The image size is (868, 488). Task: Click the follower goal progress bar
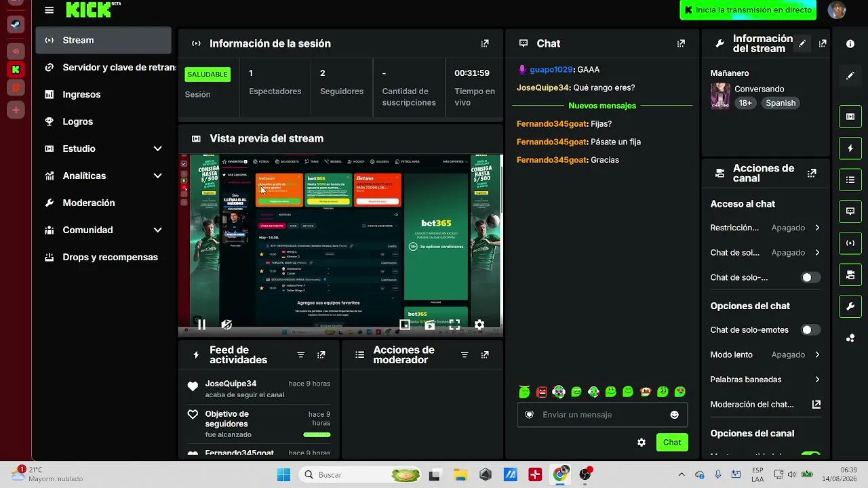[x=317, y=434]
